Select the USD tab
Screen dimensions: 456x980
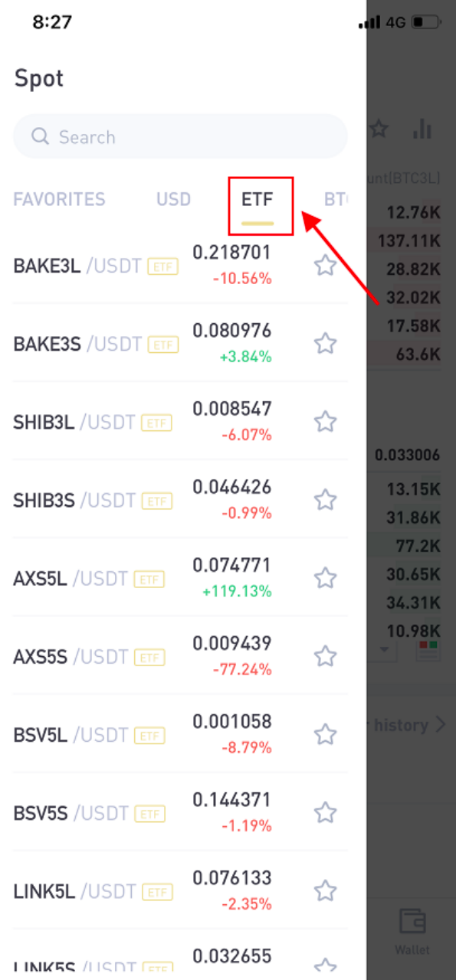pyautogui.click(x=174, y=200)
